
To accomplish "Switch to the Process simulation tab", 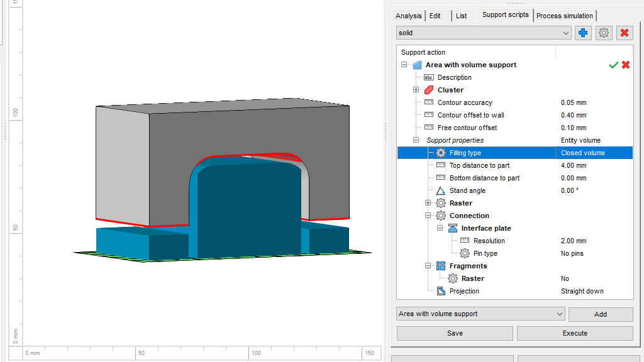I will point(564,15).
